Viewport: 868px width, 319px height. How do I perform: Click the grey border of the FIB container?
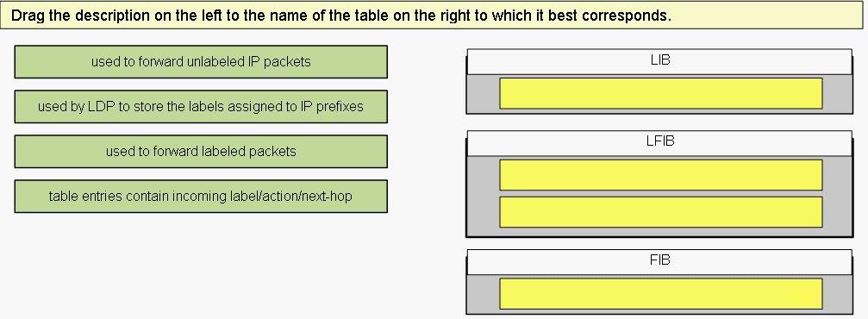482,294
